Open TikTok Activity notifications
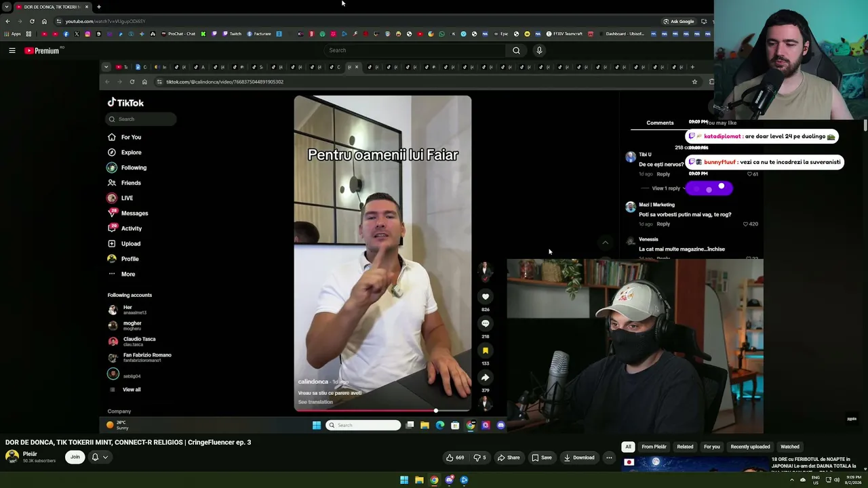 tap(125, 228)
